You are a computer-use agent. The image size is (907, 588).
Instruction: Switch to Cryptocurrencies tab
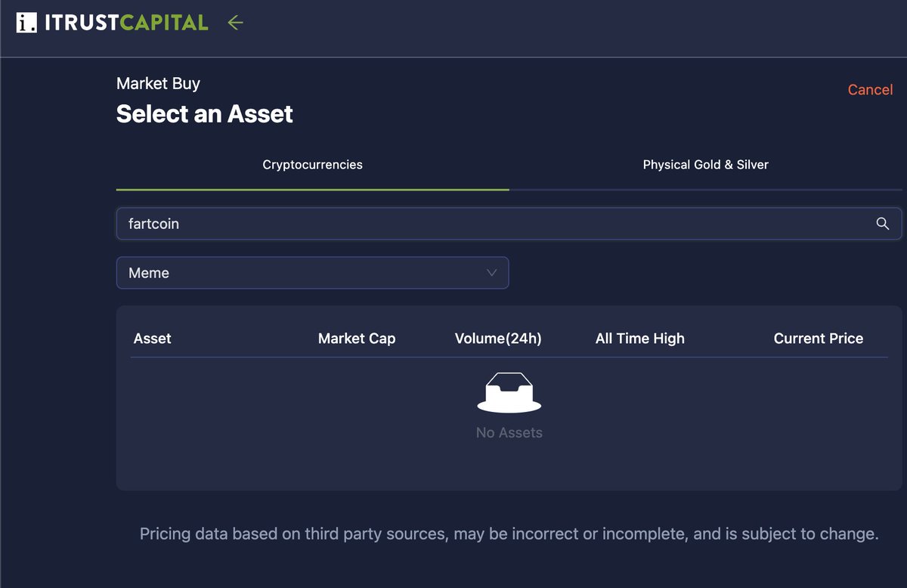312,165
